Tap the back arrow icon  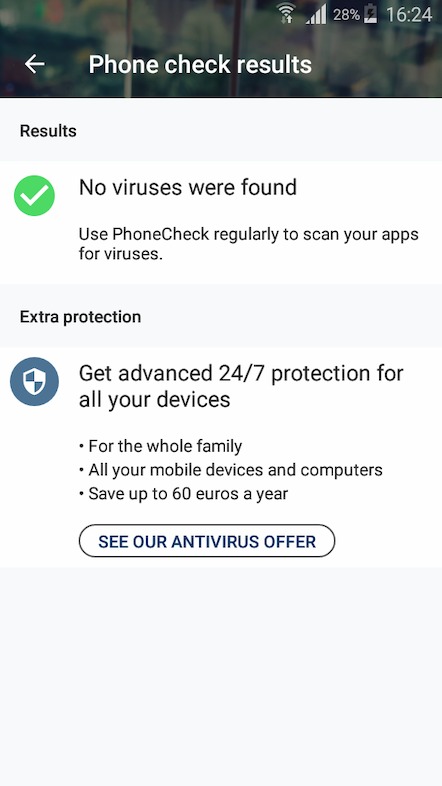coord(35,64)
